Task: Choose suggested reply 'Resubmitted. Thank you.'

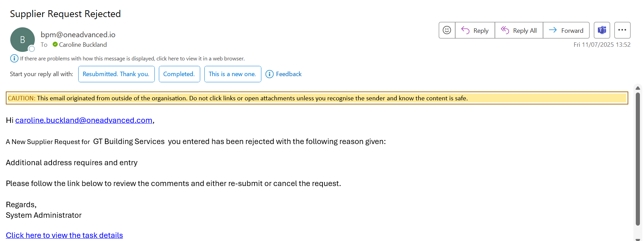Action: (x=116, y=74)
